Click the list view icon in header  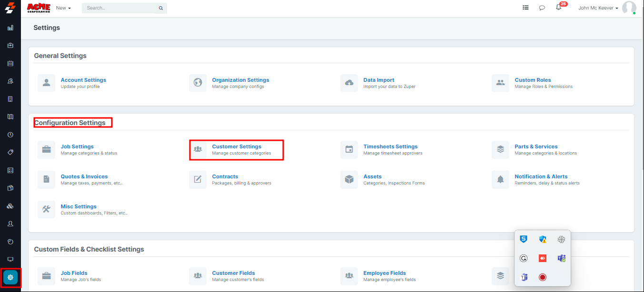coord(525,8)
